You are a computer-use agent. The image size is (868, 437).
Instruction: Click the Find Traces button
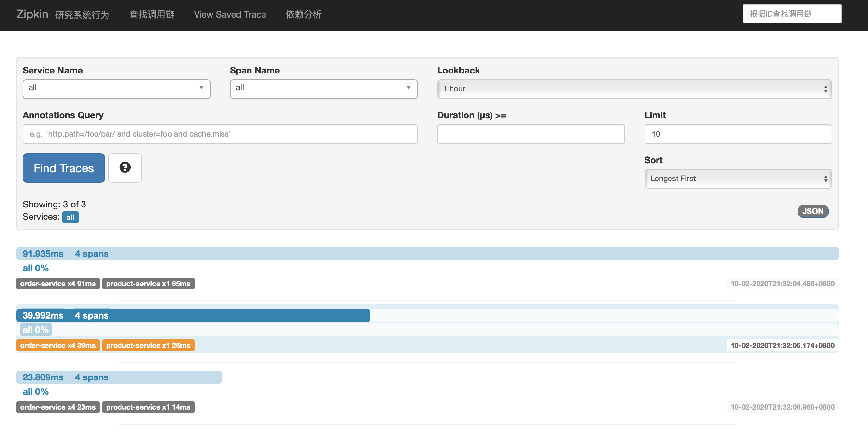[x=63, y=167]
